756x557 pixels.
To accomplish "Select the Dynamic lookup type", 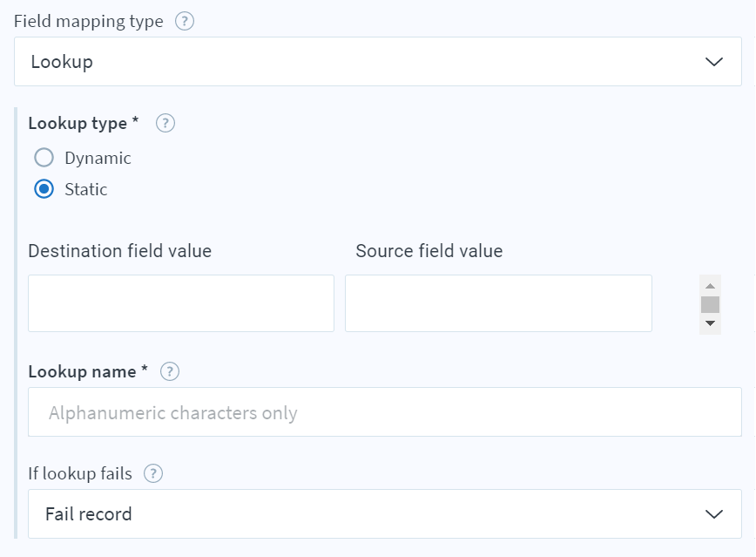I will [x=44, y=158].
